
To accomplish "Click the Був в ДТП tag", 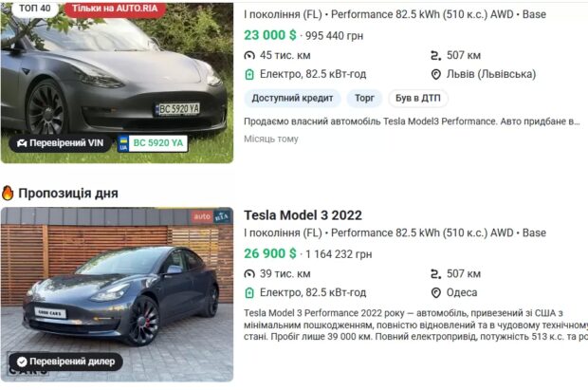I will click(x=417, y=99).
